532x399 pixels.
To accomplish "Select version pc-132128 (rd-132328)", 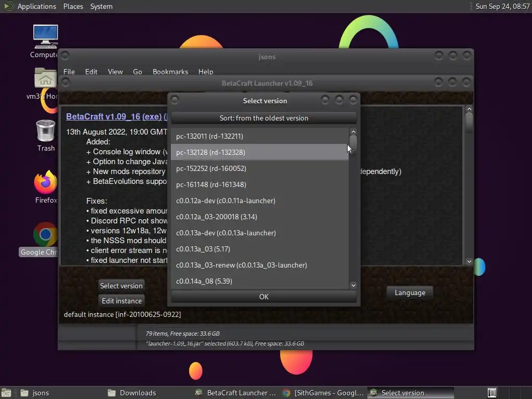I will coord(260,152).
